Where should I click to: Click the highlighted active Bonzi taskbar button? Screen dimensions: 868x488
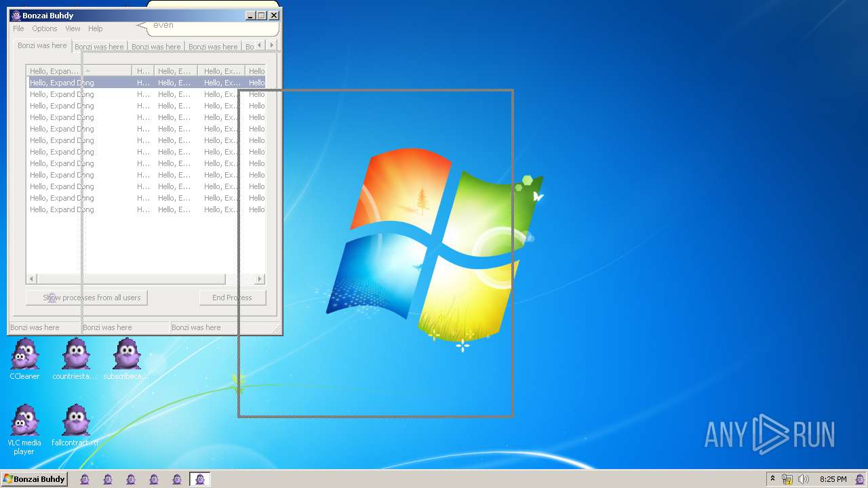tap(199, 479)
